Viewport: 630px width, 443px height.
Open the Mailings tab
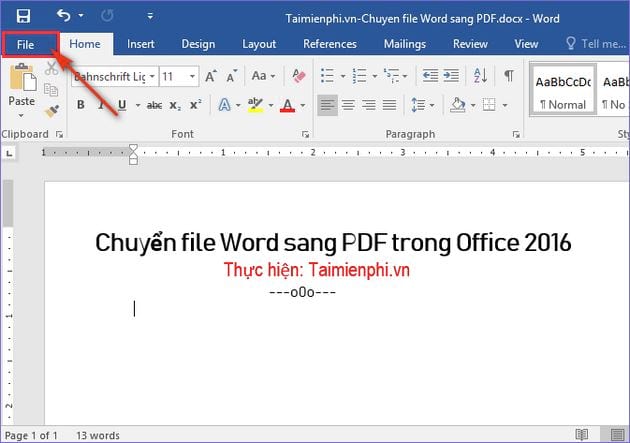pos(405,44)
